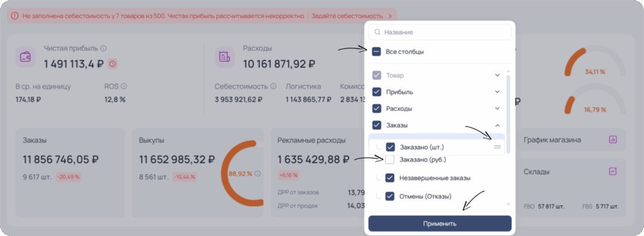644x236 pixels.
Task: Click the ДРР от заказов label
Action: pos(299,193)
